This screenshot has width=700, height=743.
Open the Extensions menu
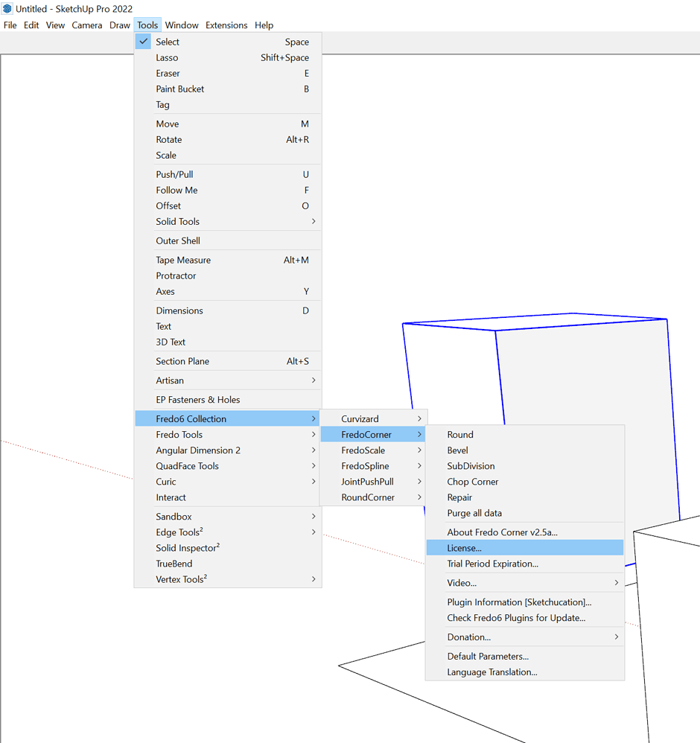[x=226, y=25]
